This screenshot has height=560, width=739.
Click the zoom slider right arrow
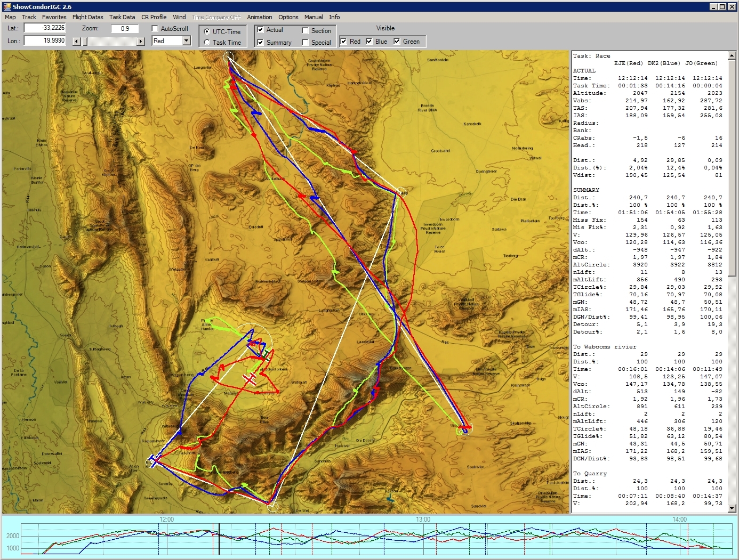(x=141, y=42)
